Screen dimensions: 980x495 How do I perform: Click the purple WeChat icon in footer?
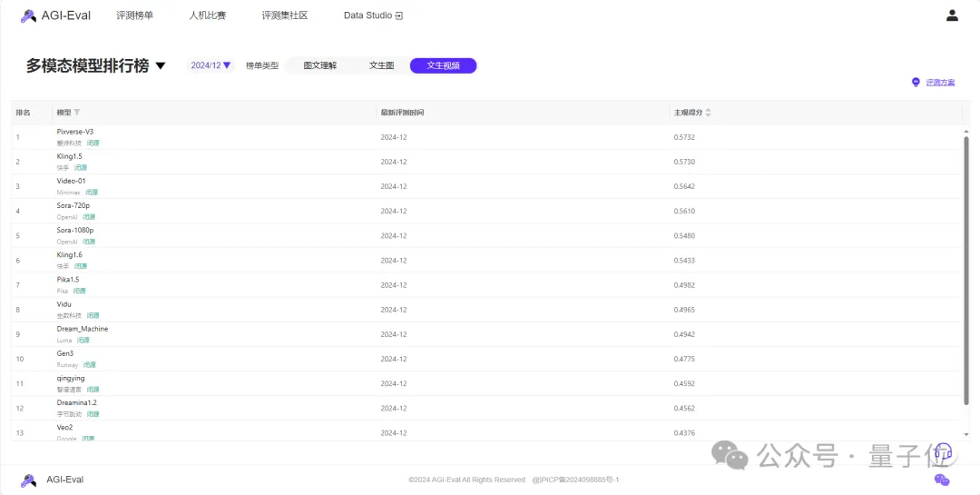tap(942, 480)
